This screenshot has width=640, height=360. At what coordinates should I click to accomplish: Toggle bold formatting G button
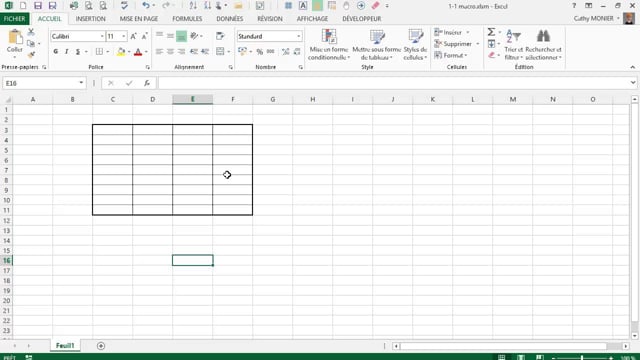pos(56,51)
